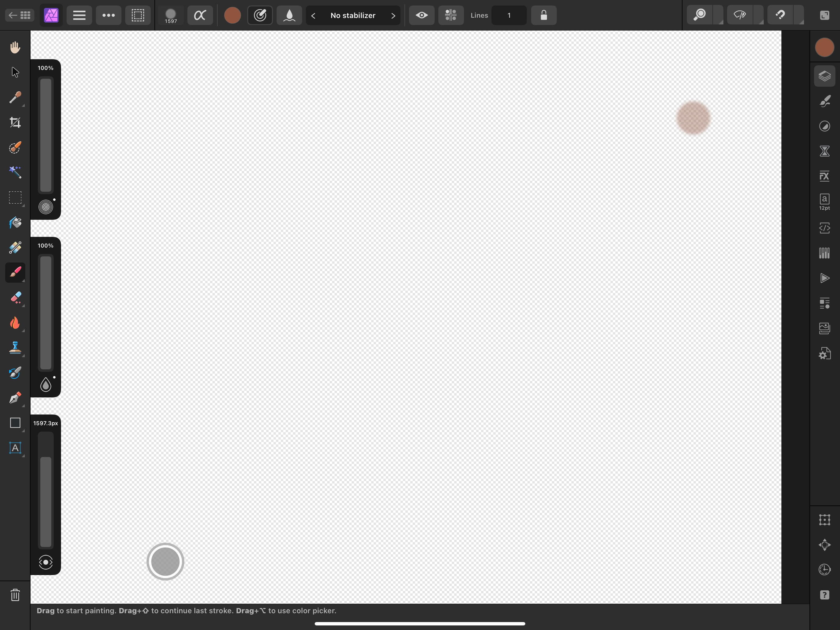The height and width of the screenshot is (630, 840).
Task: Select the Rectangular Marquee tool
Action: point(15,197)
